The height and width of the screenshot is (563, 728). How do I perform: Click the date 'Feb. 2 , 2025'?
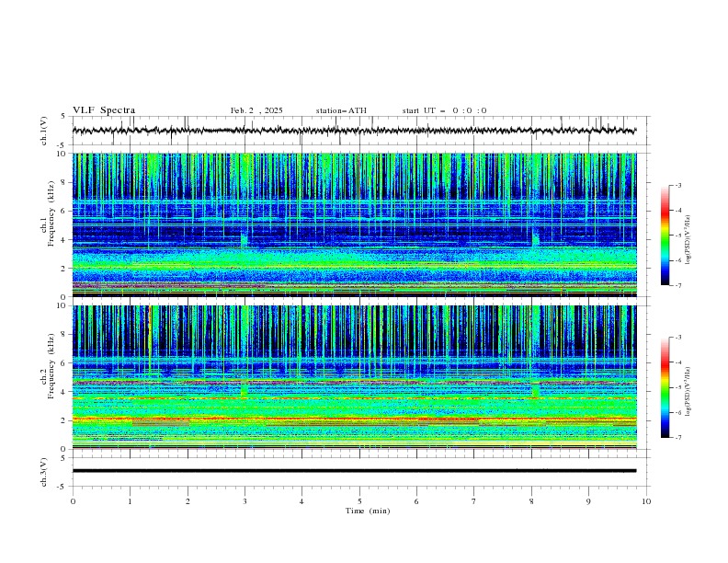pyautogui.click(x=256, y=110)
